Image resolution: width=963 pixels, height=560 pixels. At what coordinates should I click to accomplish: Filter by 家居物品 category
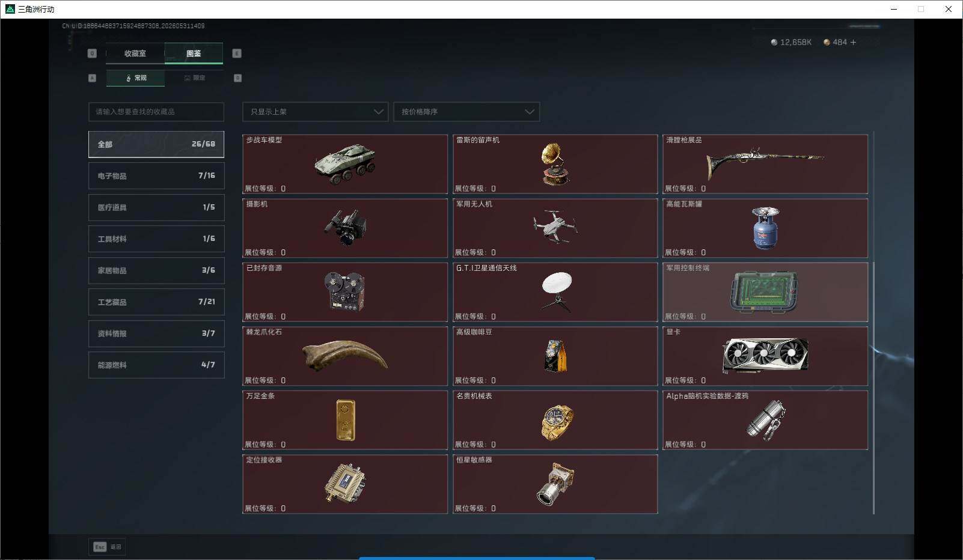click(x=156, y=270)
